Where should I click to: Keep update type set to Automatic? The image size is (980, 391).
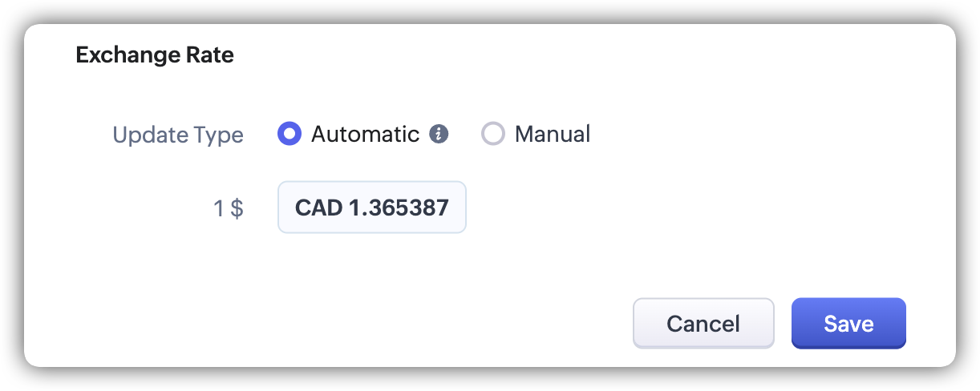[290, 134]
